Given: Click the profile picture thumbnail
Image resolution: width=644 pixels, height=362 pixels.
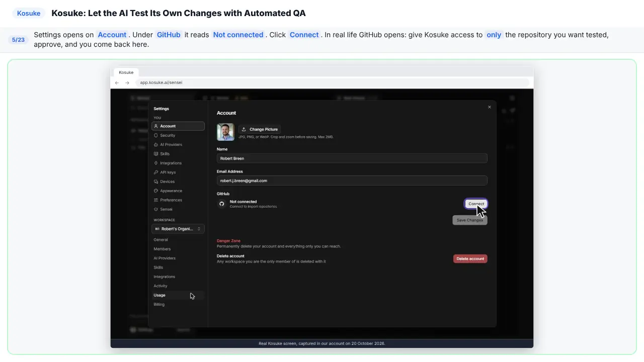Looking at the screenshot, I should [x=225, y=132].
